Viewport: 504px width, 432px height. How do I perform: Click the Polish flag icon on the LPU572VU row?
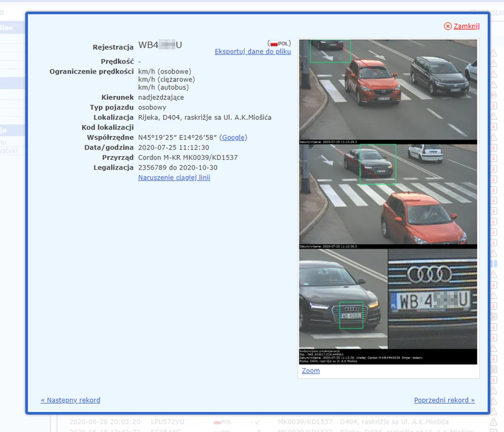click(x=219, y=421)
